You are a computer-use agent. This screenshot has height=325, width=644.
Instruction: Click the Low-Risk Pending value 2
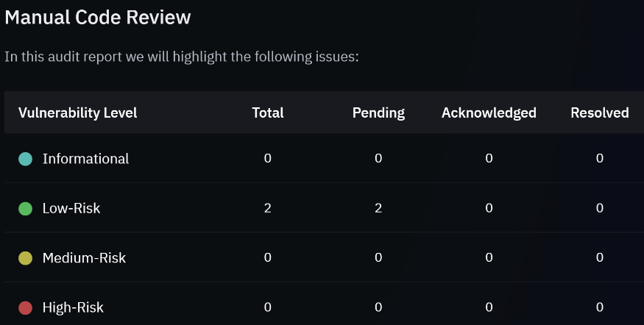(x=378, y=208)
